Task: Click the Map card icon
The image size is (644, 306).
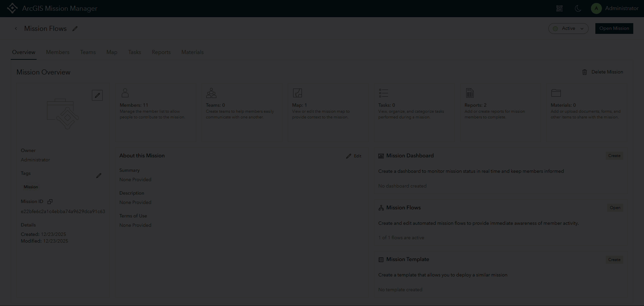Action: pos(298,93)
